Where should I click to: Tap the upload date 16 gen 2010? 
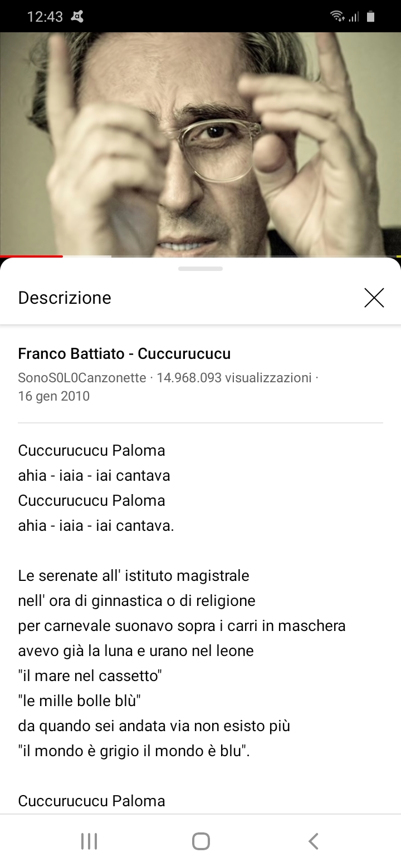pyautogui.click(x=53, y=396)
